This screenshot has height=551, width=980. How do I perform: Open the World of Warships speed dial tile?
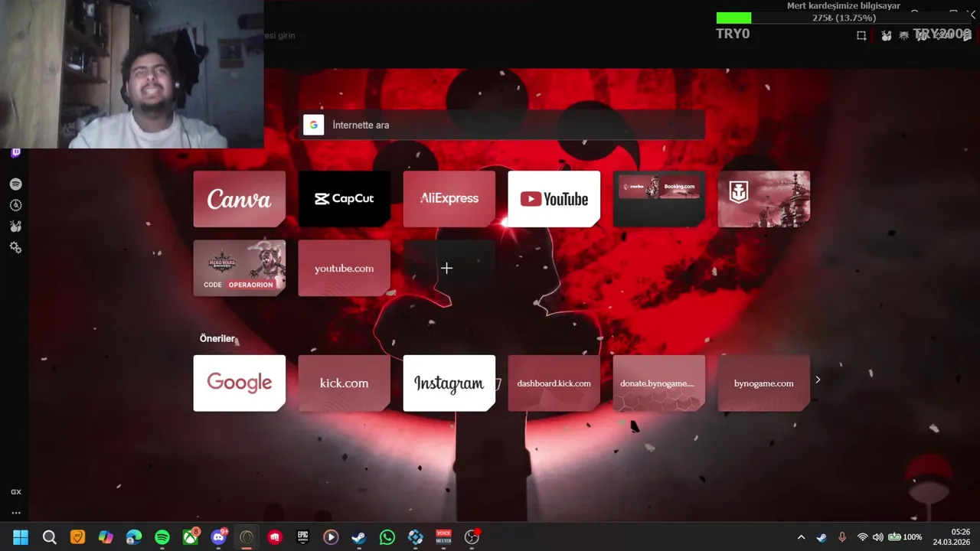764,199
